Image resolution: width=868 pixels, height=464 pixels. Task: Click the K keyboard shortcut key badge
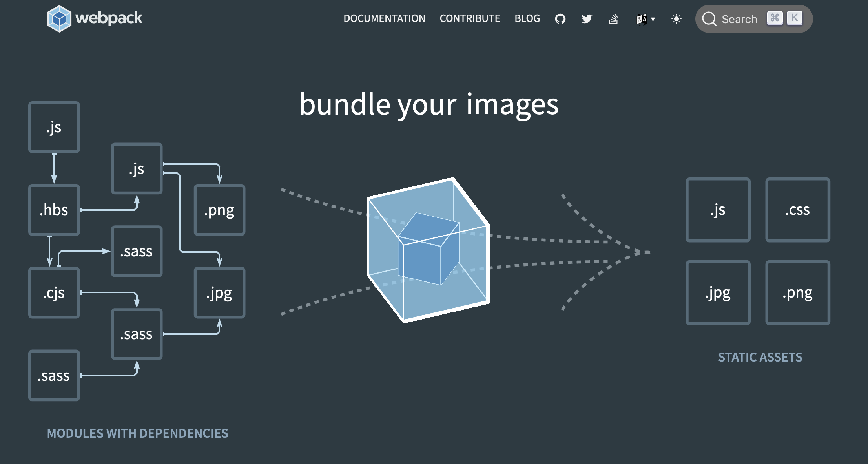click(794, 18)
